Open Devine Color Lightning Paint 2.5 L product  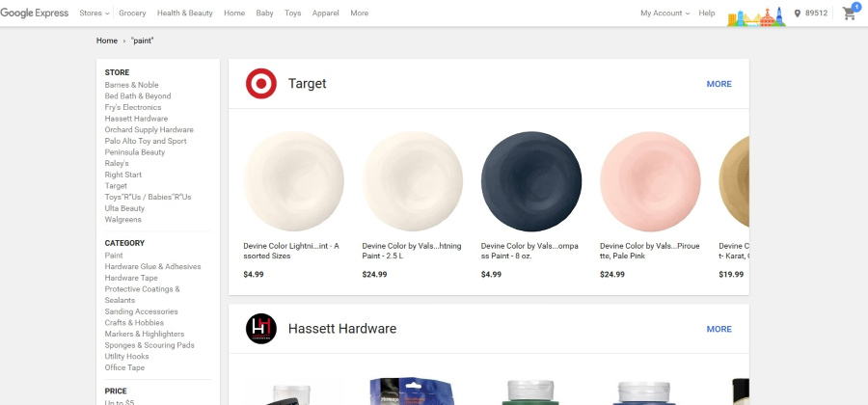click(x=413, y=181)
